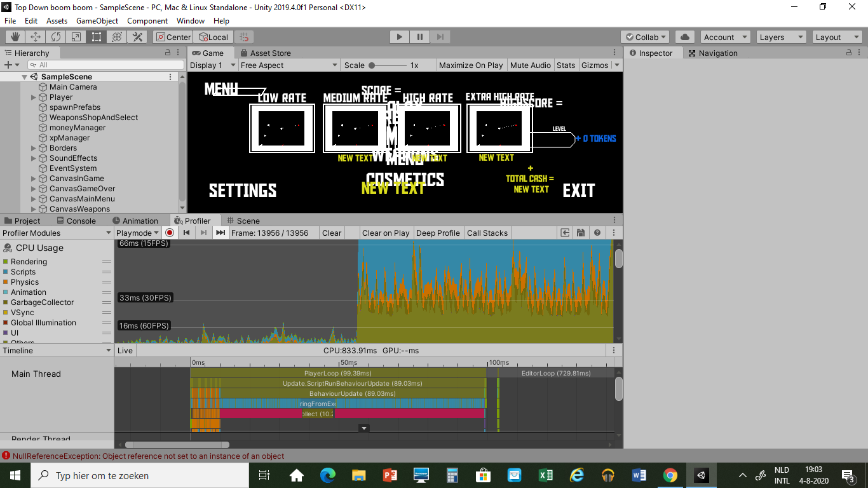Image resolution: width=868 pixels, height=488 pixels.
Task: Open the cloud Services icon
Action: coord(685,37)
